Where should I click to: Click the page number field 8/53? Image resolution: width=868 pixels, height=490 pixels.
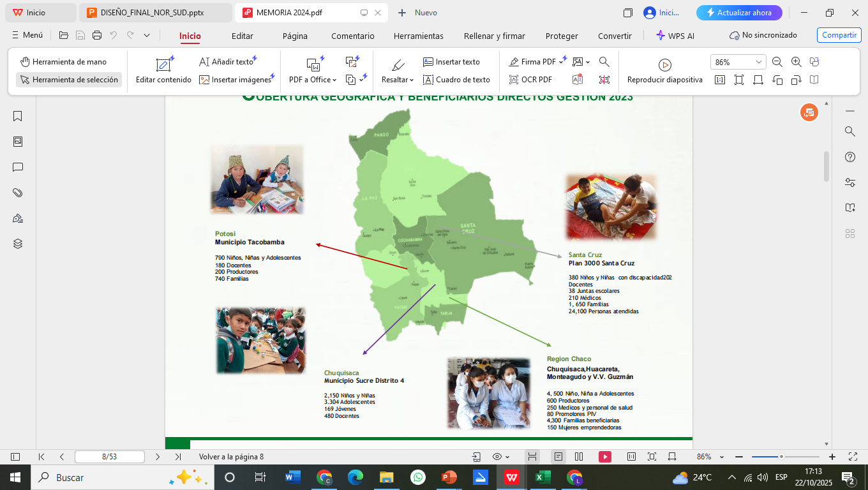109,457
